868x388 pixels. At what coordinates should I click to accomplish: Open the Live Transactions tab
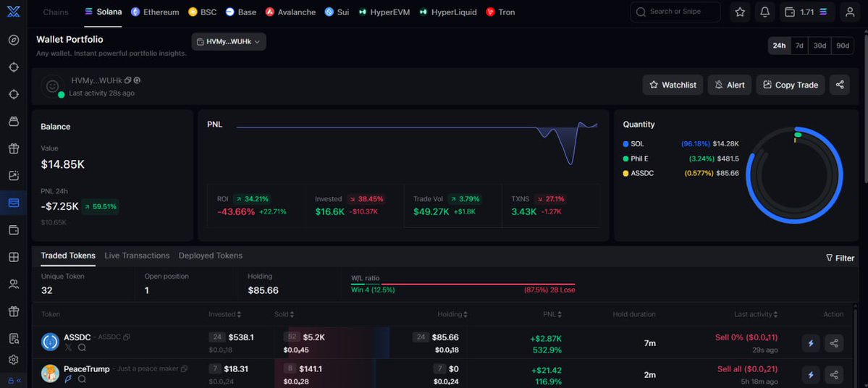(x=137, y=256)
